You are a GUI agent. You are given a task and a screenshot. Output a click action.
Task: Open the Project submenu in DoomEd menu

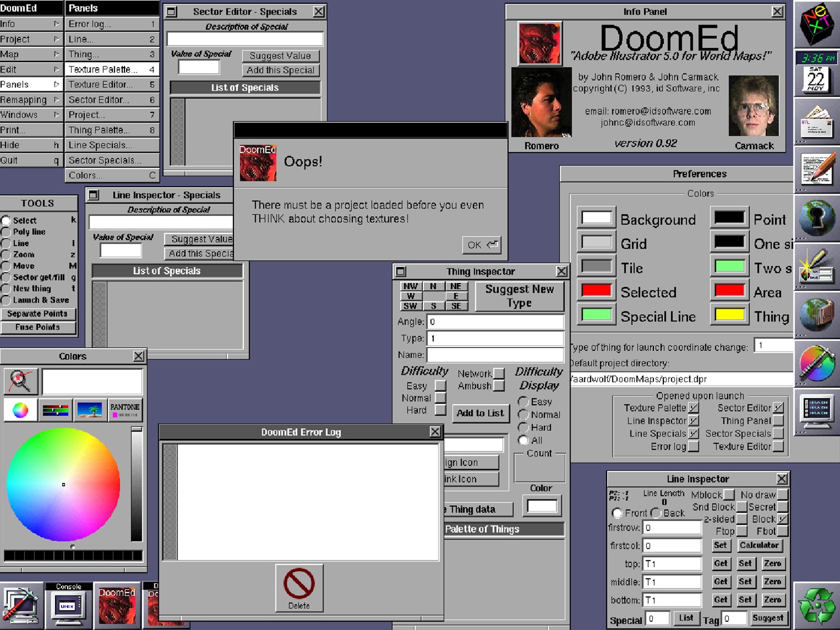tap(31, 39)
